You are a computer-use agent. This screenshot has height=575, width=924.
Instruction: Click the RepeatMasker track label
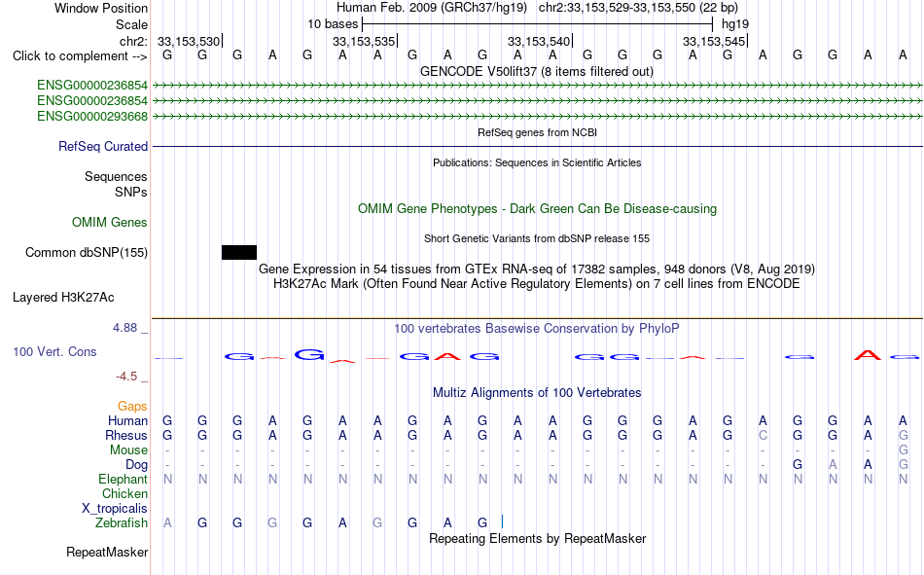[x=107, y=552]
